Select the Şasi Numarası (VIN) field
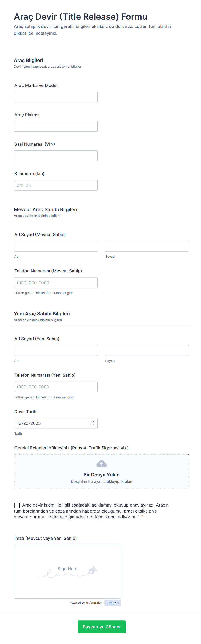Viewport: 201px width, 644px height. [56, 156]
